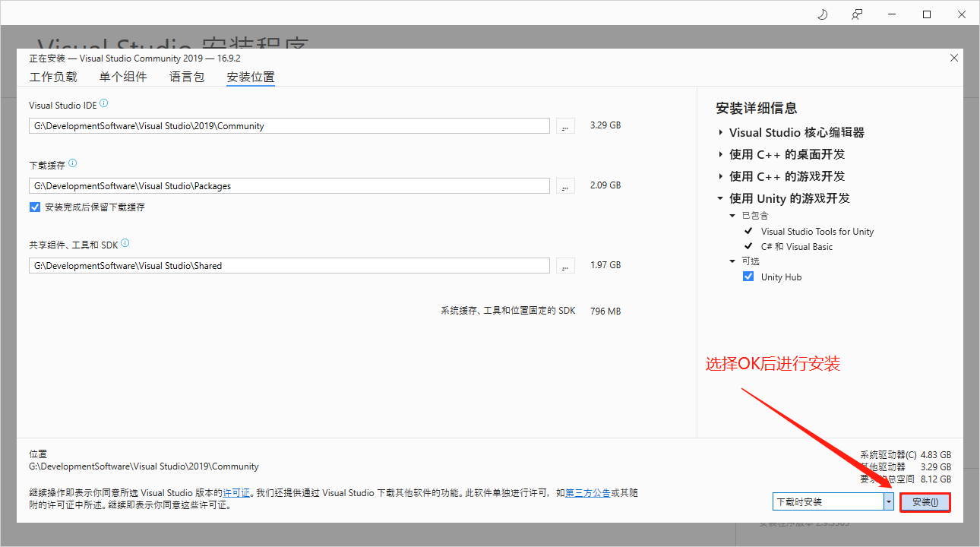Click the Shared components path field
Image resolution: width=980 pixels, height=547 pixels.
[x=289, y=266]
